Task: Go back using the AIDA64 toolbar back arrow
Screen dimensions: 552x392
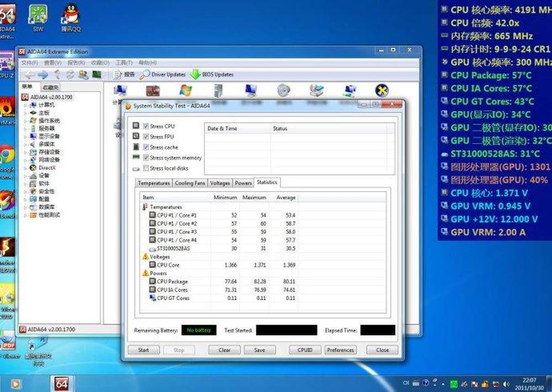Action: pos(30,75)
